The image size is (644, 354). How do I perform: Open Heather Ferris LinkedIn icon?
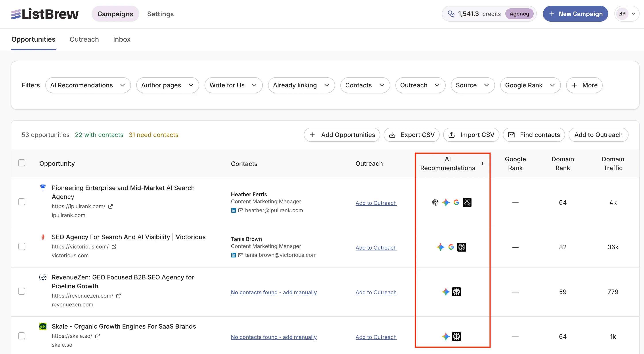pos(233,210)
